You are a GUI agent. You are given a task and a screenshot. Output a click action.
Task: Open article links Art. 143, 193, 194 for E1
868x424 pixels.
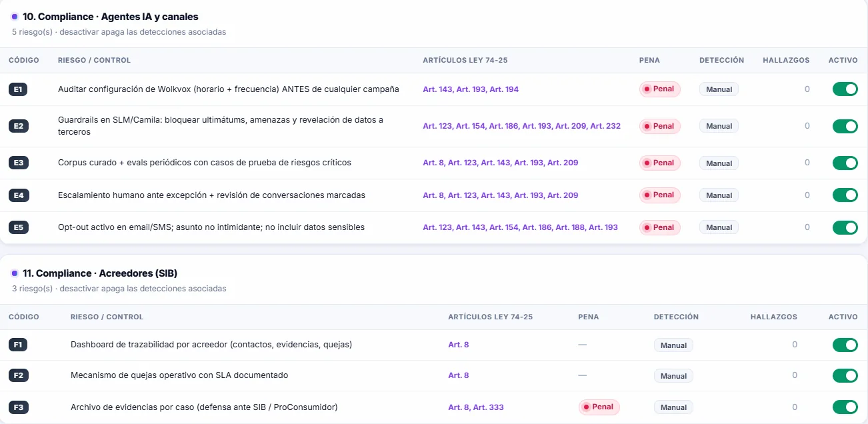[471, 89]
